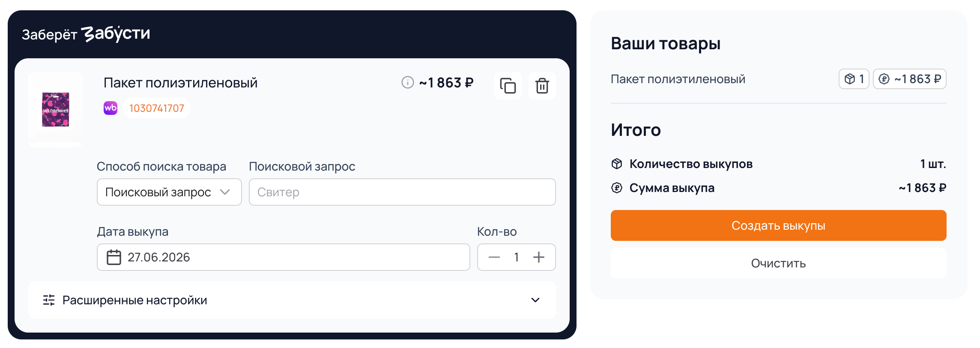Focus the Поисковой запрос input field
Viewport: 980px width, 348px height.
(x=402, y=192)
